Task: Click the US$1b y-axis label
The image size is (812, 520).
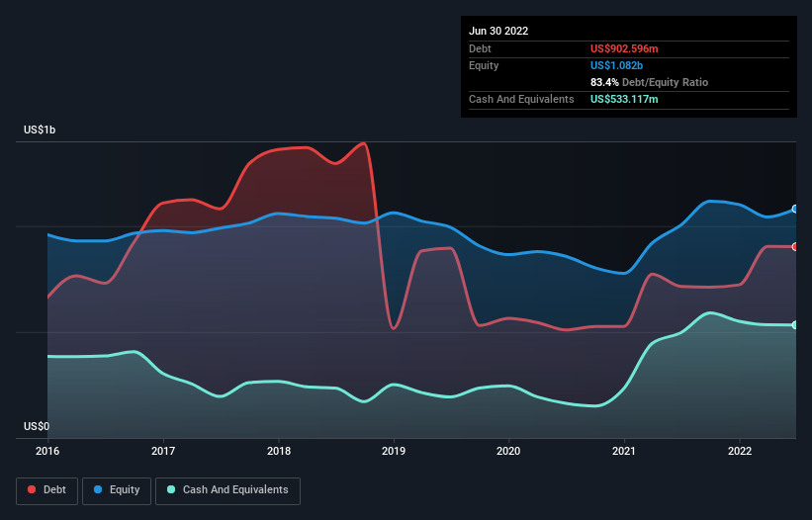Action: (x=40, y=130)
